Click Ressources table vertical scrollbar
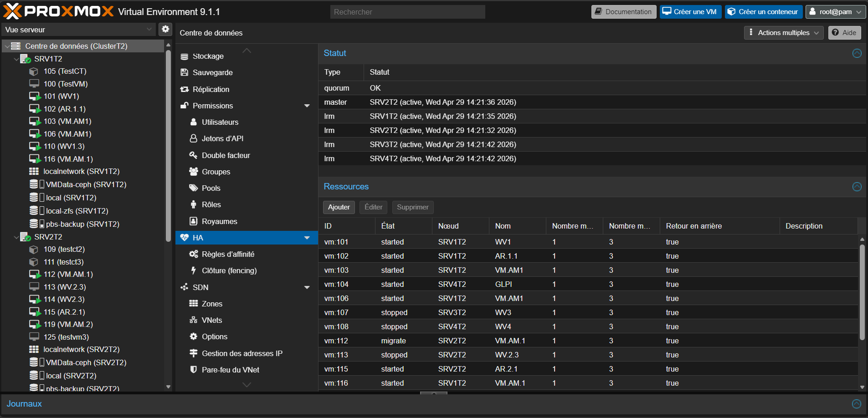The height and width of the screenshot is (418, 868). click(x=862, y=291)
